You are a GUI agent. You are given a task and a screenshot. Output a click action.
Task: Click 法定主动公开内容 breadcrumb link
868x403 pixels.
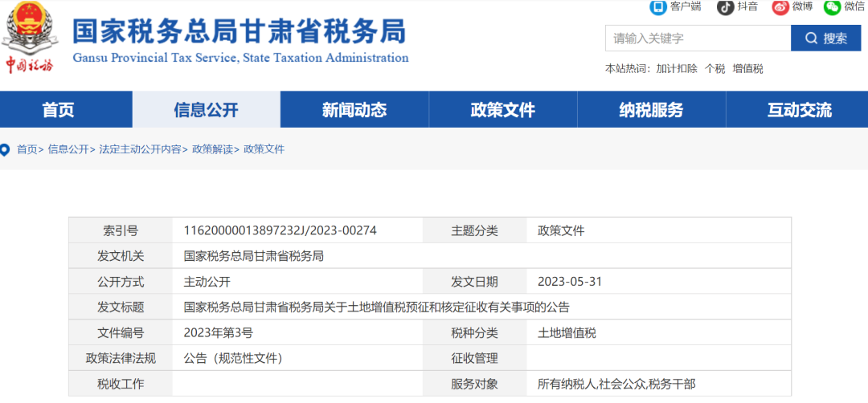click(140, 149)
